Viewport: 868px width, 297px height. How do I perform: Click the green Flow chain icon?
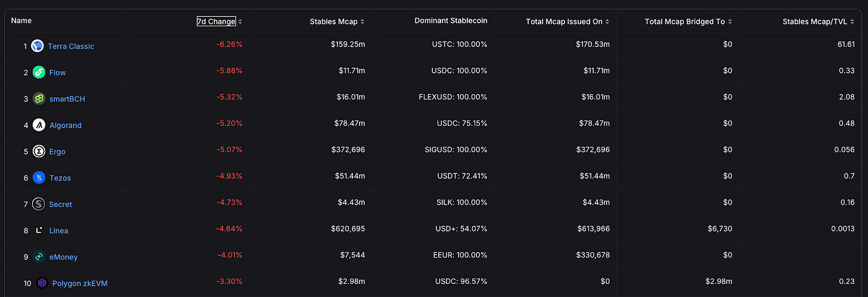(x=39, y=72)
